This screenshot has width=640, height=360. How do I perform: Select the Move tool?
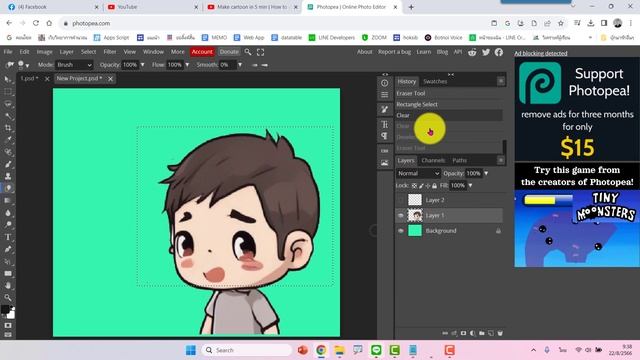(x=8, y=80)
